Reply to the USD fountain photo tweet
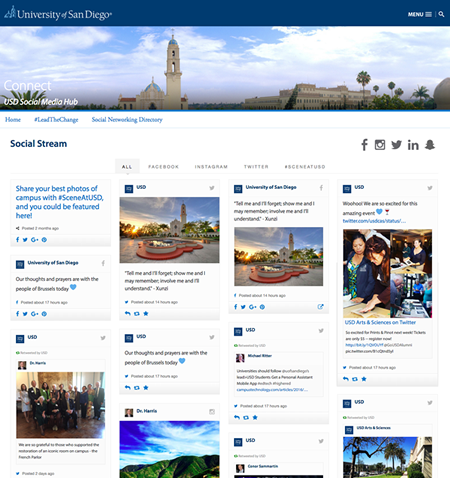 127,313
